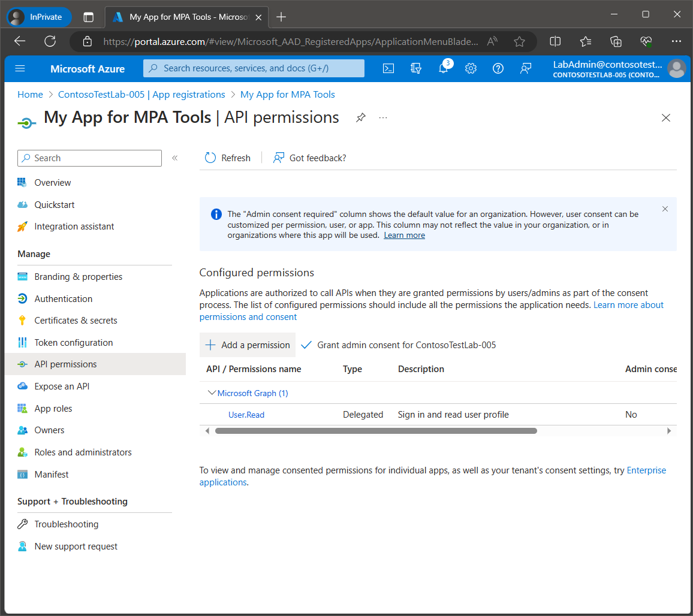This screenshot has height=616, width=693.
Task: Collapse the Microsoft Graph permission group
Action: click(212, 392)
